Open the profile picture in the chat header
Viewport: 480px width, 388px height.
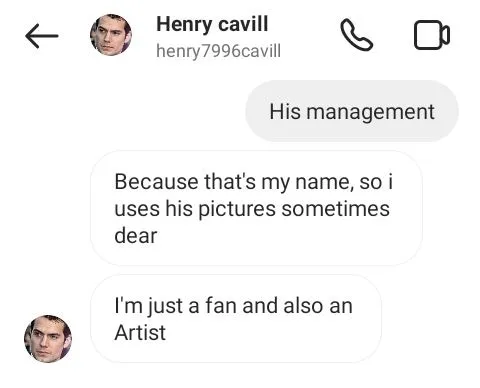point(111,35)
